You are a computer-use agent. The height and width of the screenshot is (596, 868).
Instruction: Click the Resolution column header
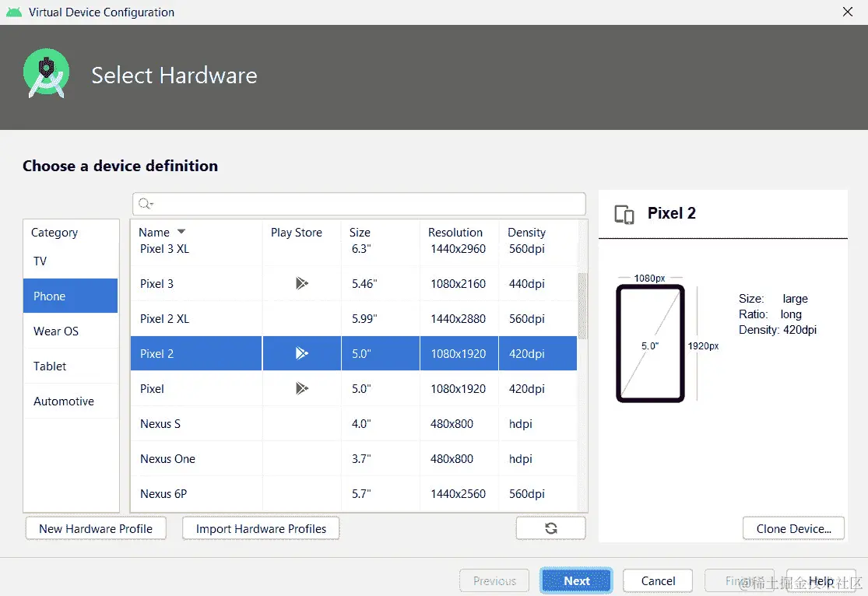(x=455, y=233)
